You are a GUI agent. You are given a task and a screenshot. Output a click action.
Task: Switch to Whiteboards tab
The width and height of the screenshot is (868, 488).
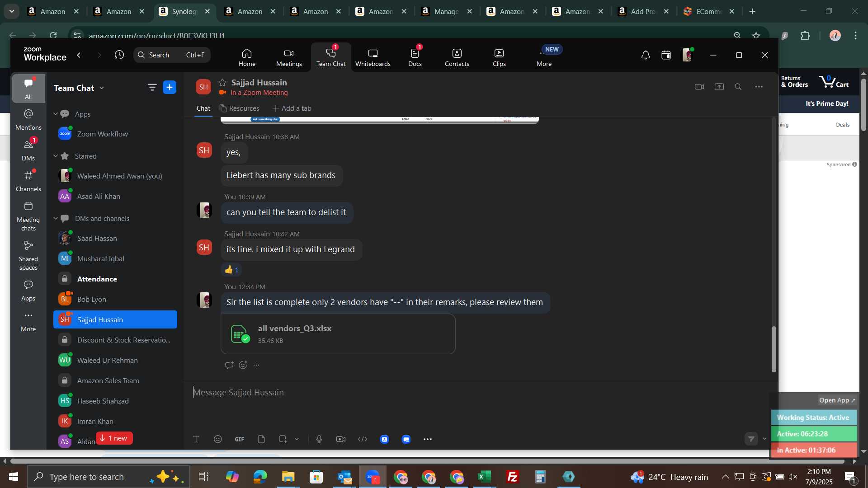[x=373, y=57]
